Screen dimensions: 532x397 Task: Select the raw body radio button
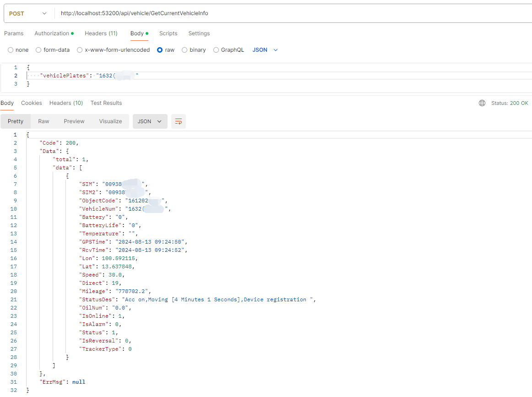click(x=160, y=50)
